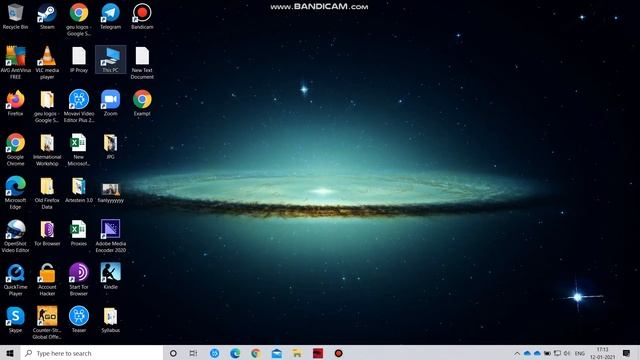This screenshot has width=640, height=360.
Task: Select the Skype desktop shortcut
Action: [x=16, y=320]
